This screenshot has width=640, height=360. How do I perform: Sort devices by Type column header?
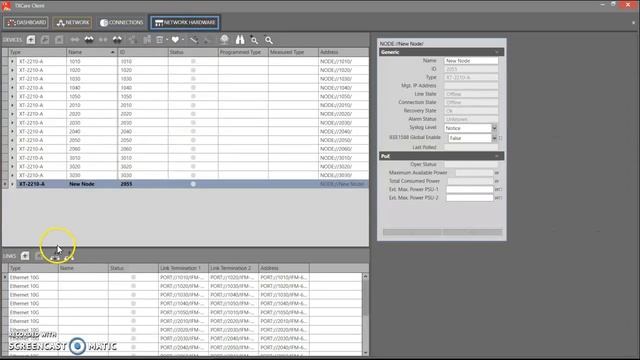point(38,52)
